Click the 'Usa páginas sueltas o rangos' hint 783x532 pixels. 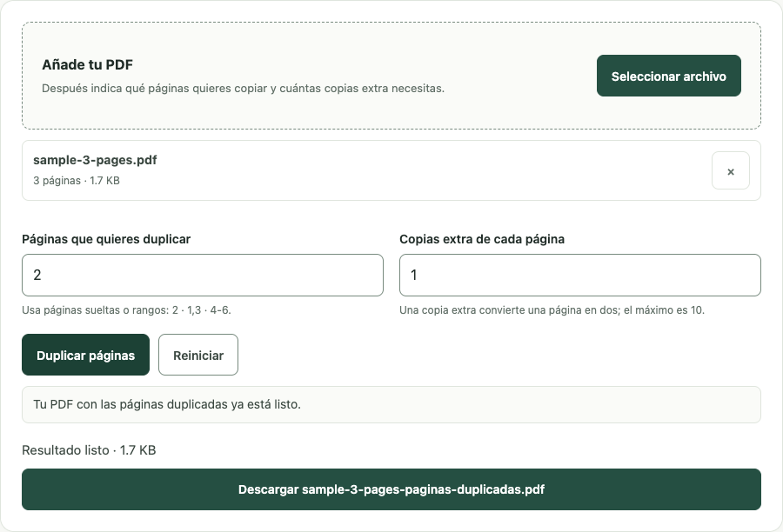tap(126, 310)
